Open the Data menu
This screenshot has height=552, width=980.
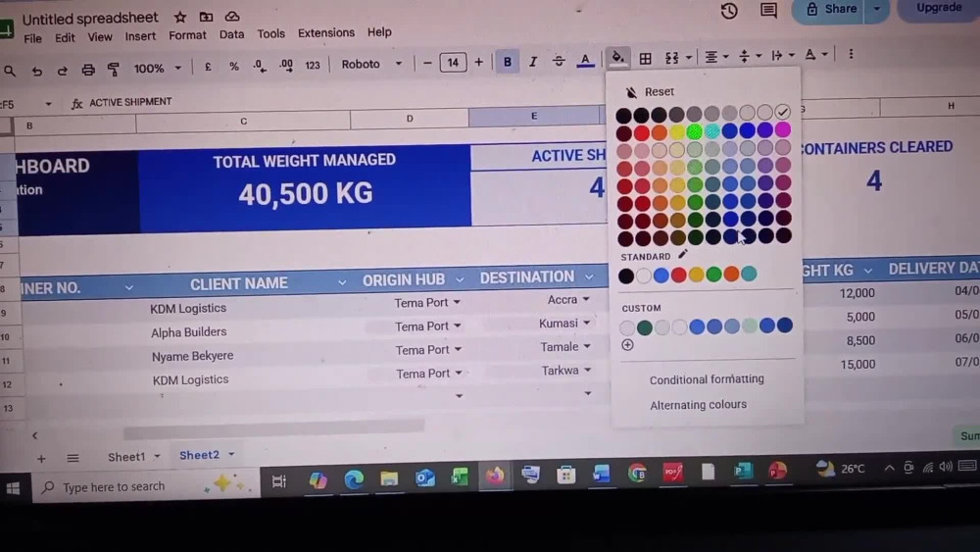point(231,34)
